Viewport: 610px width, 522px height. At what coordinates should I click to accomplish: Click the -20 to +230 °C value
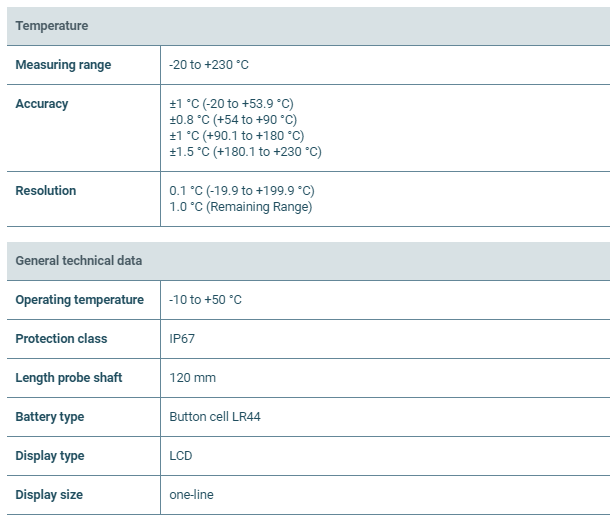click(x=209, y=65)
